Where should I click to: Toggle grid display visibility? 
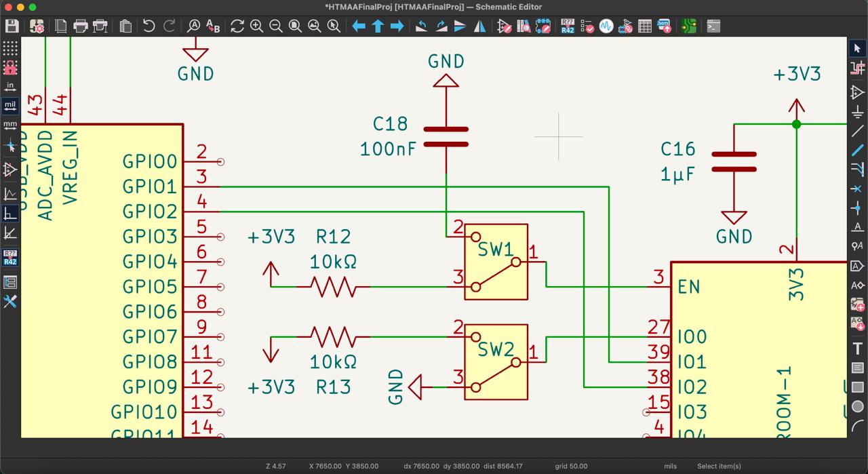click(x=10, y=48)
